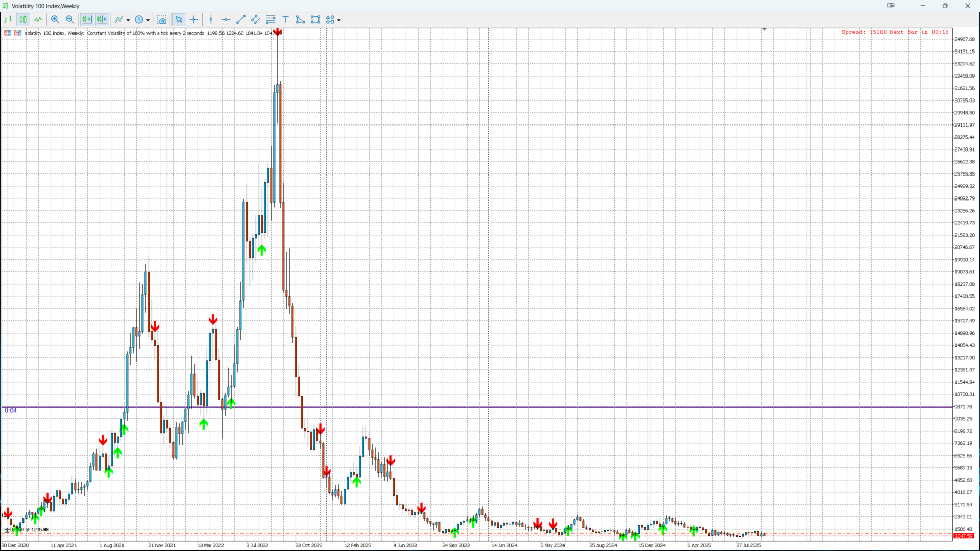The image size is (980, 551).
Task: Zoom out of the chart
Action: tap(70, 20)
